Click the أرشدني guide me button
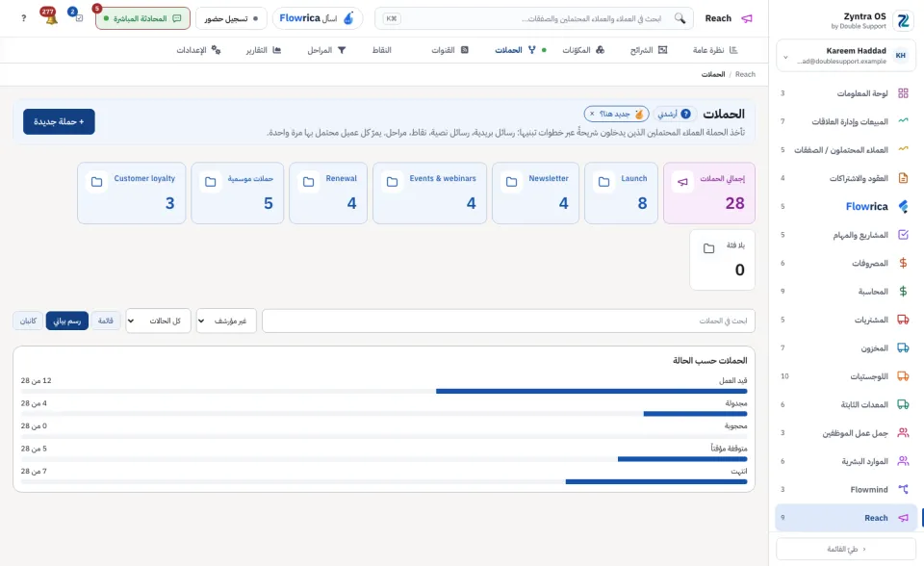The image size is (924, 566). click(x=674, y=114)
